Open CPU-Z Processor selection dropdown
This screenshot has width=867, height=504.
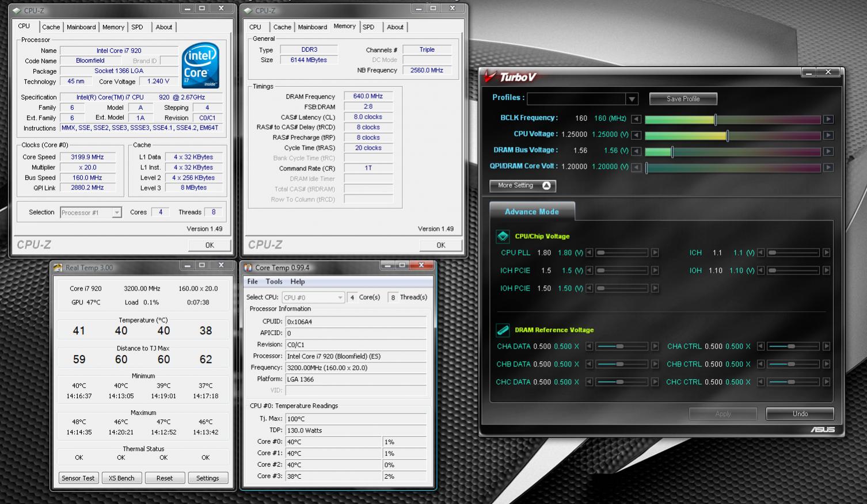[x=116, y=213]
